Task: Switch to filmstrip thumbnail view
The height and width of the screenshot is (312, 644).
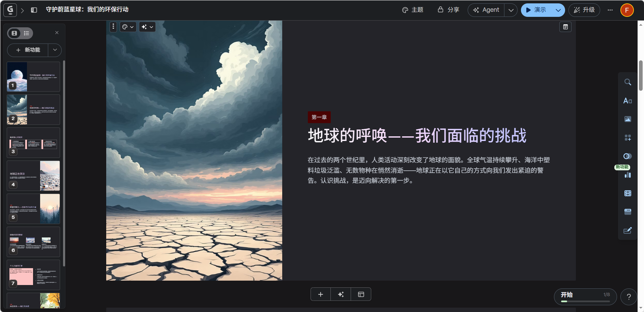Action: pyautogui.click(x=14, y=33)
